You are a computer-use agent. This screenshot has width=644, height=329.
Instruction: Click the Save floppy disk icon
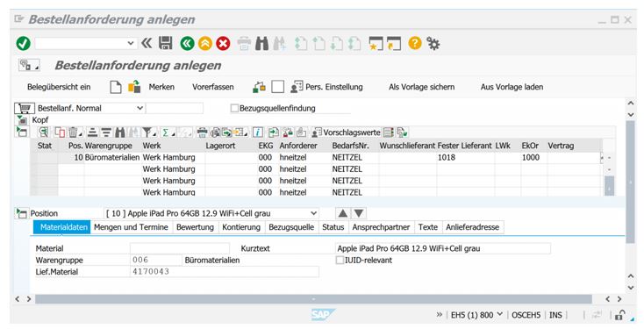(x=166, y=43)
